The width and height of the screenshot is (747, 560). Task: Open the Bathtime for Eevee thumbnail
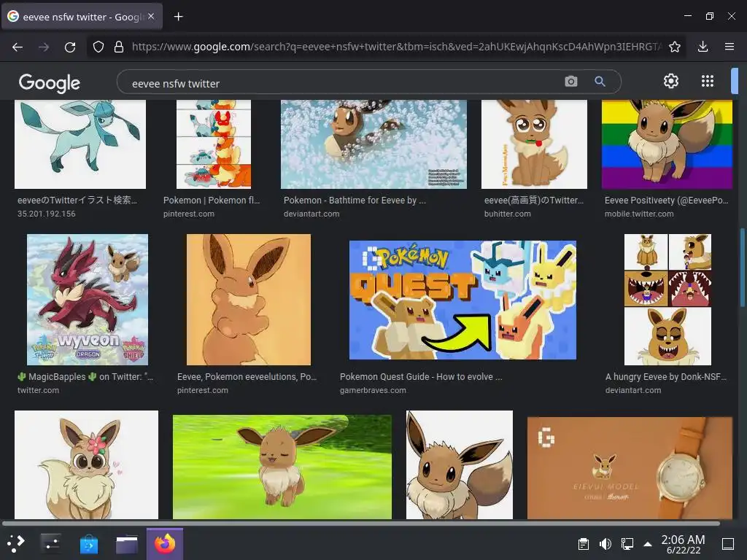pos(373,144)
